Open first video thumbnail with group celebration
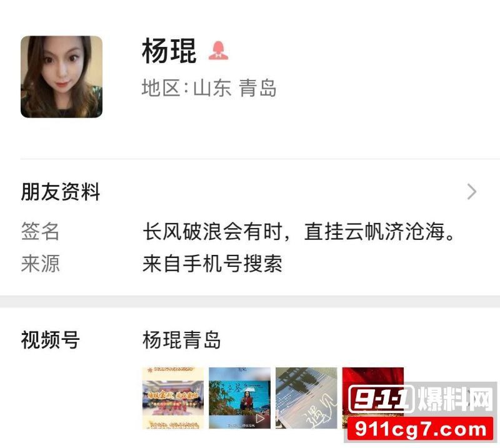Image resolution: width=500 pixels, height=448 pixels. [x=173, y=398]
